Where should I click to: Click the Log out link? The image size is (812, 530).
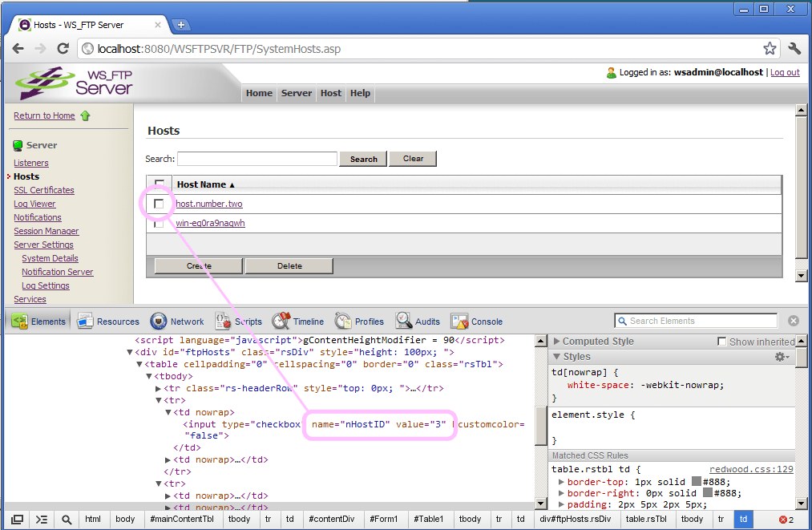click(785, 72)
